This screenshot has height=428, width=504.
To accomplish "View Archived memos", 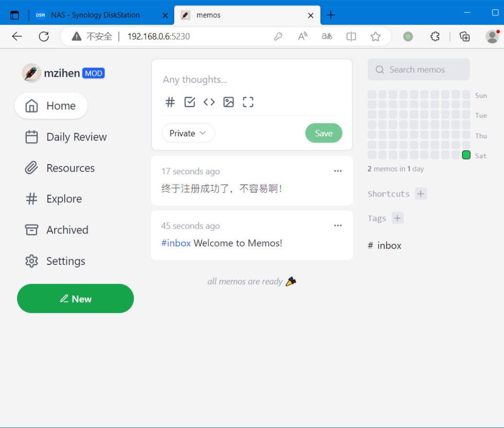I will click(x=67, y=230).
